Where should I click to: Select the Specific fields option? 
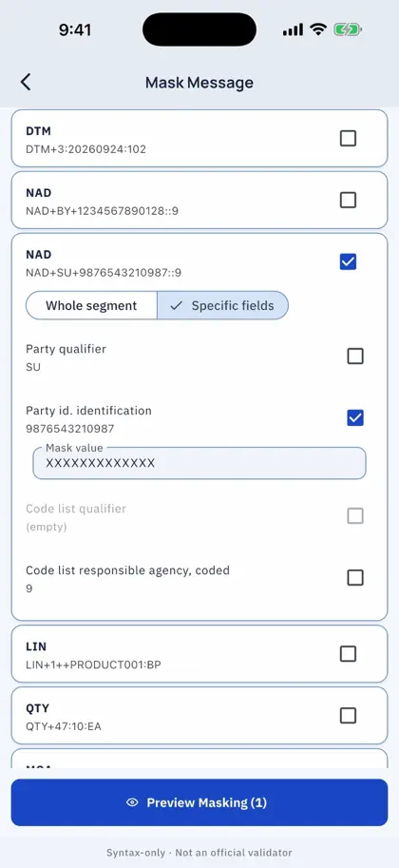pos(223,305)
